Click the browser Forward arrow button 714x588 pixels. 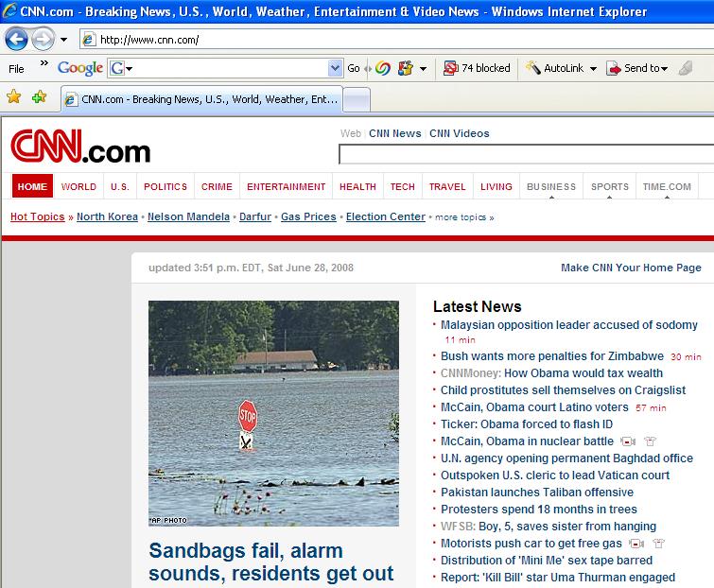coord(43,40)
